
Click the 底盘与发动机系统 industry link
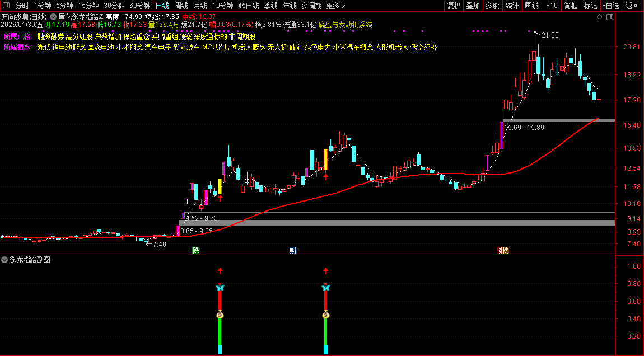tap(345, 25)
